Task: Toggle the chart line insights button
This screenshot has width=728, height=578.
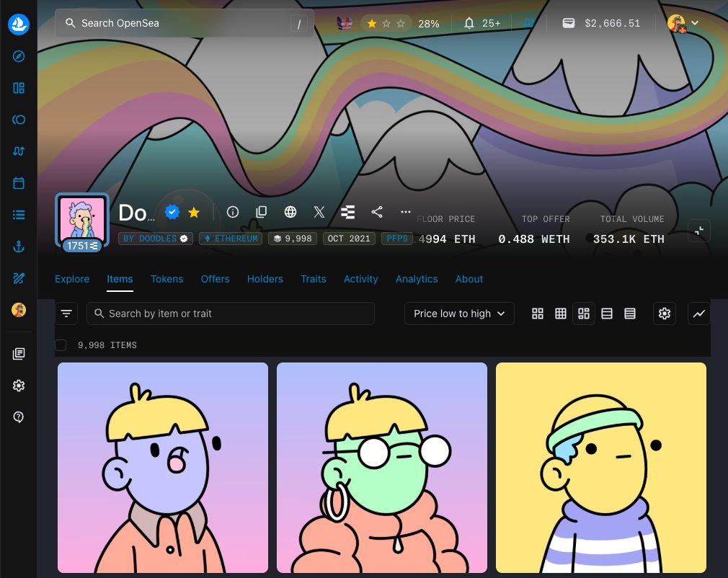Action: pos(698,314)
